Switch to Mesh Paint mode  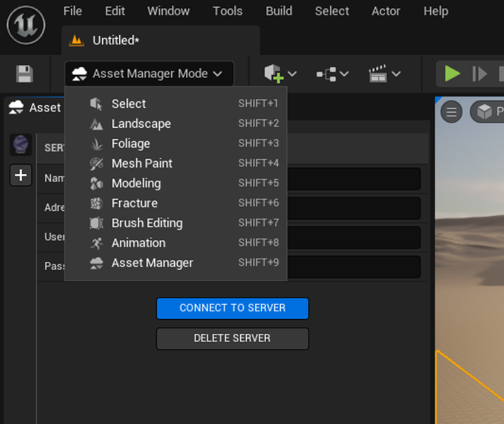[142, 164]
